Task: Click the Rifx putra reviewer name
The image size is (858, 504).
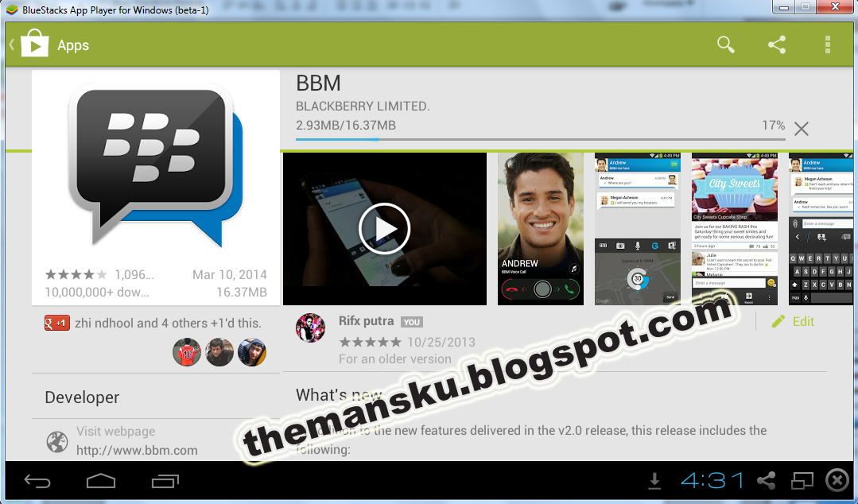Action: 366,321
